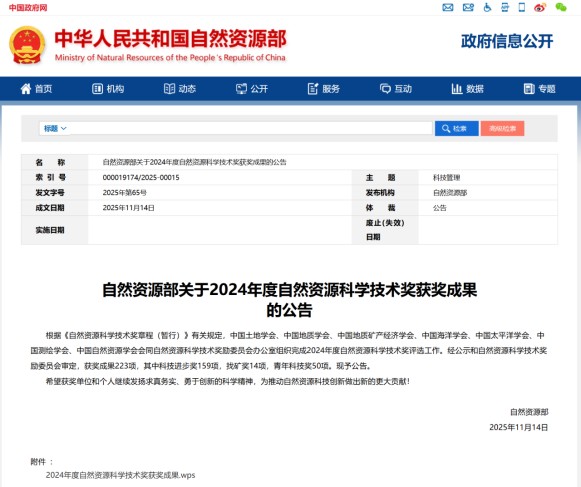Click the national emblem logo

coord(27,45)
